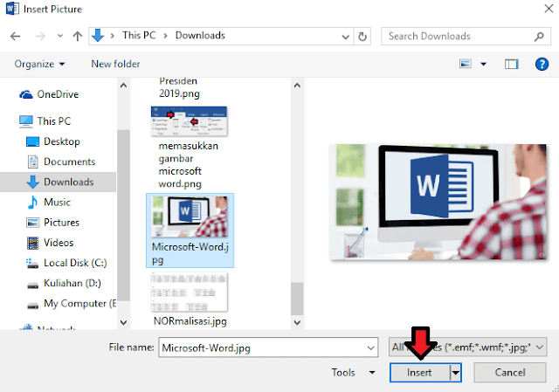This screenshot has height=392, width=559.
Task: Click the OneDrive cloud icon
Action: pyautogui.click(x=26, y=95)
